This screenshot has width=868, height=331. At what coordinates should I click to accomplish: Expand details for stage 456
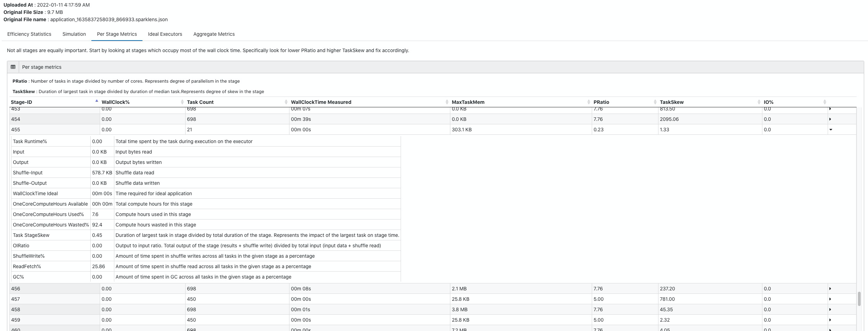pyautogui.click(x=830, y=289)
